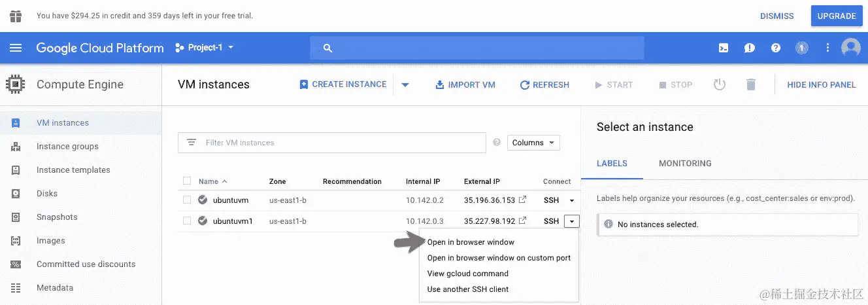Choose Open in browser window on custom port
The width and height of the screenshot is (868, 305).
[x=499, y=258]
